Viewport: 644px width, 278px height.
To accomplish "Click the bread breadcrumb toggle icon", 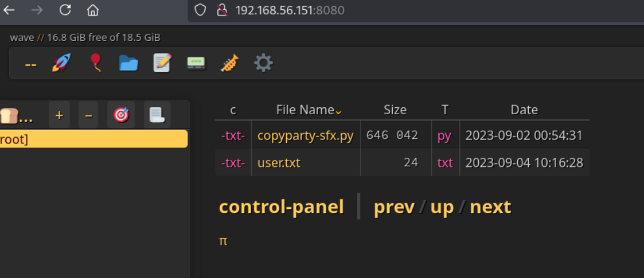I will (16, 116).
